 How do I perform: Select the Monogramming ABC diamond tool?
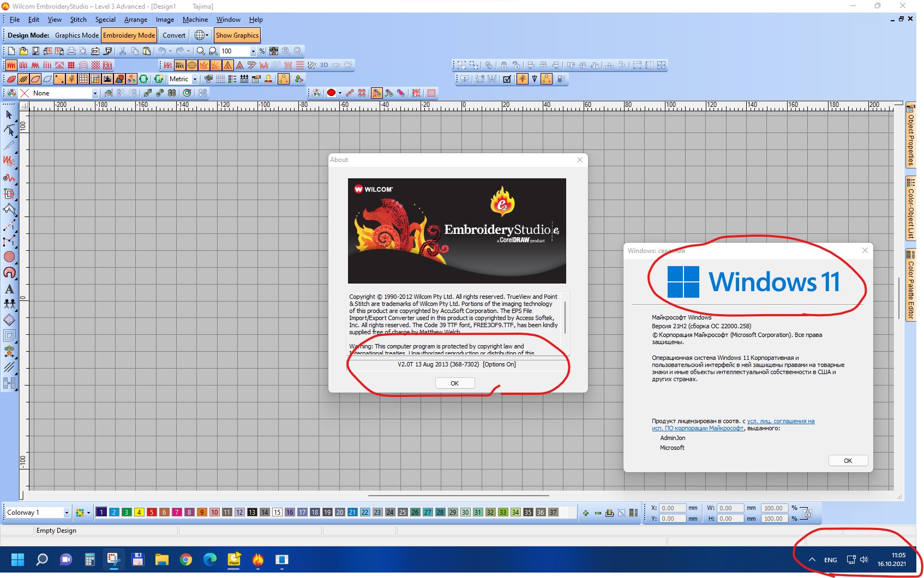(x=9, y=320)
